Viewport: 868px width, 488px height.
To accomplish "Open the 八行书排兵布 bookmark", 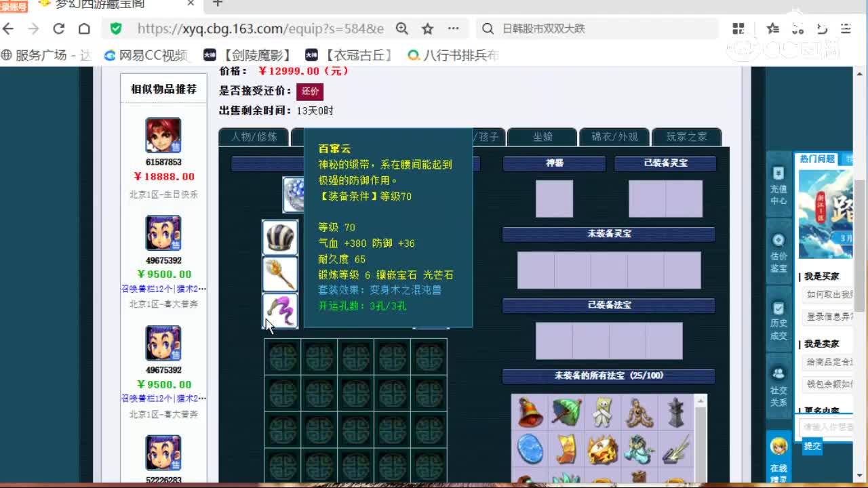I will (453, 55).
